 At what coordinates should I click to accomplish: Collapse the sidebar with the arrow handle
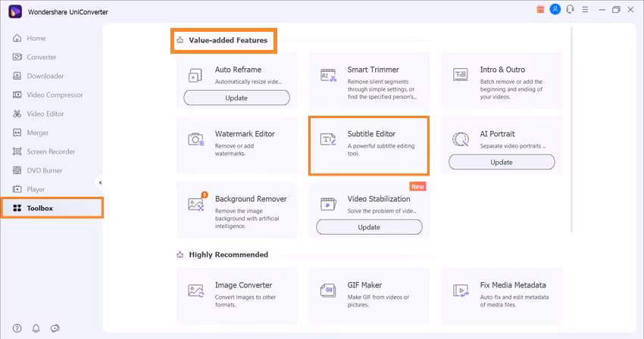100,182
